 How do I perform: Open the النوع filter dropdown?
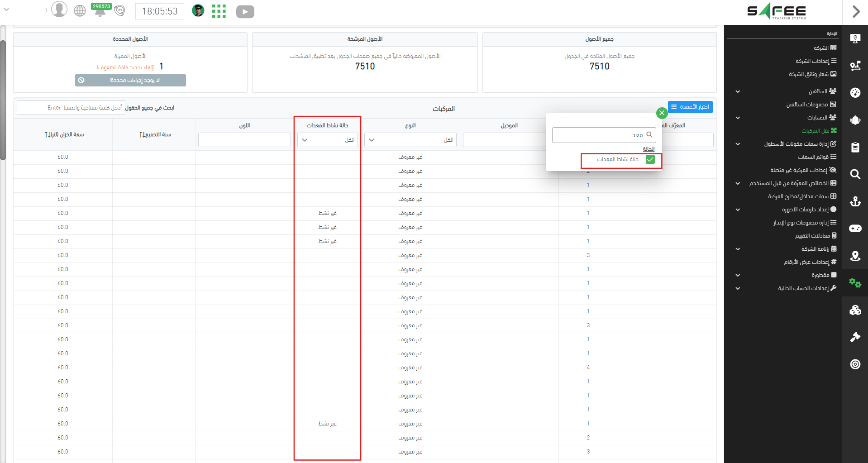coord(410,140)
